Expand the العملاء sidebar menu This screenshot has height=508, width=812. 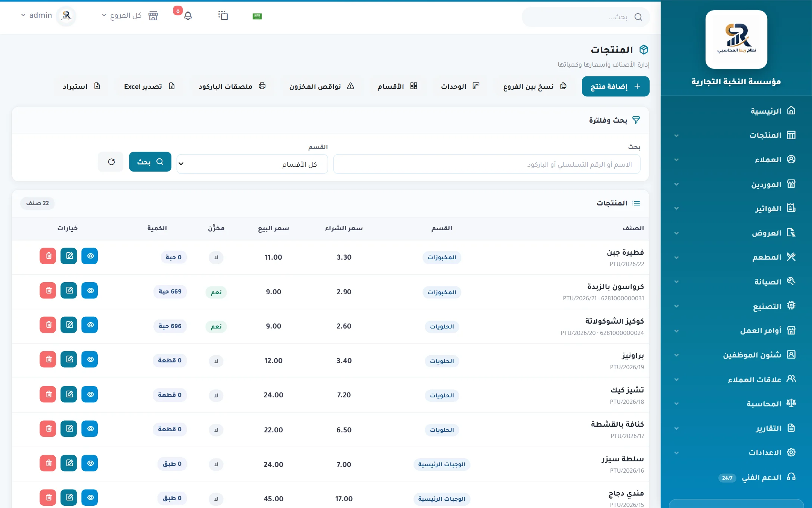click(x=736, y=160)
